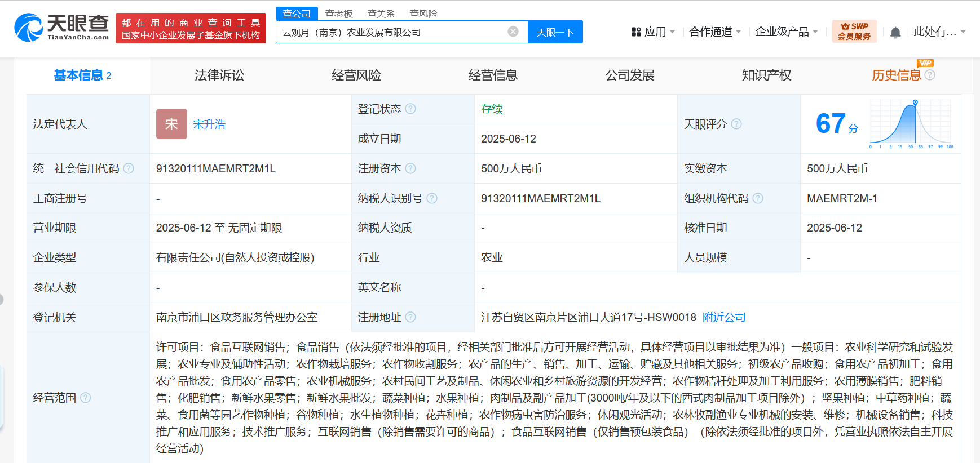
Task: Switch to the 知识产权 tab
Action: (x=767, y=75)
